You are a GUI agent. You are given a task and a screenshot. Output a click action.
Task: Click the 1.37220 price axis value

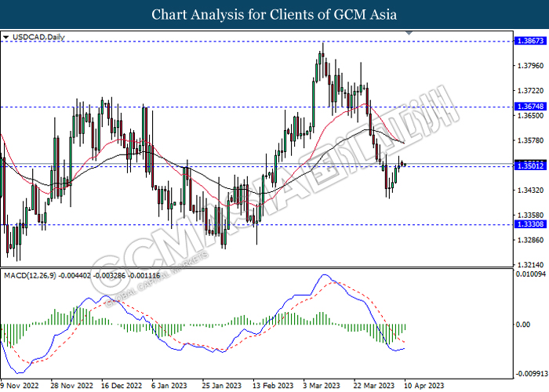(530, 91)
